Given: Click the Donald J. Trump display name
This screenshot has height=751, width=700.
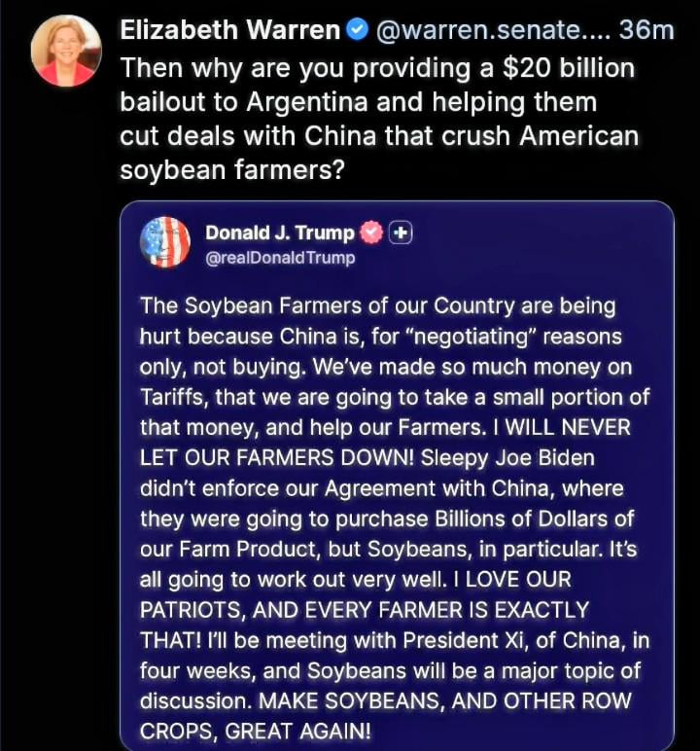Looking at the screenshot, I should pos(280,233).
